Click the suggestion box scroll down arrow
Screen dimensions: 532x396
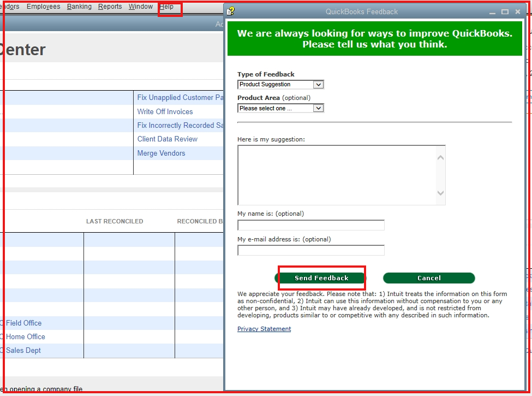440,193
